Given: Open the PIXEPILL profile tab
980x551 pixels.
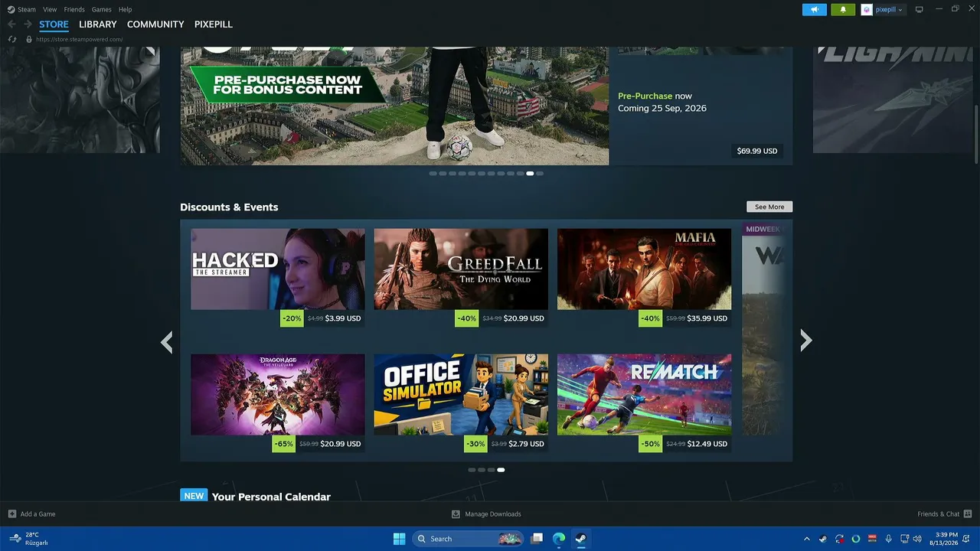Looking at the screenshot, I should [x=214, y=24].
